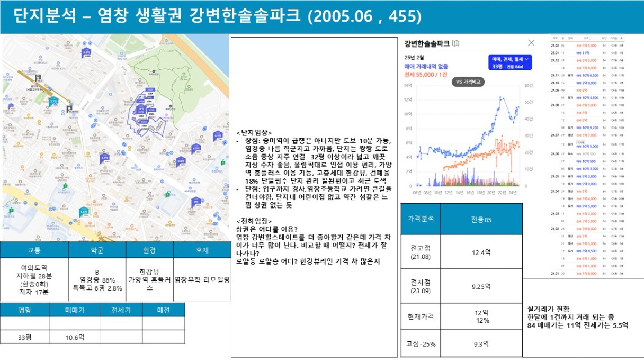Image resolution: width=644 pixels, height=362 pixels.
Task: Click the 14억 y-axis label on chart
Action: tap(408, 85)
